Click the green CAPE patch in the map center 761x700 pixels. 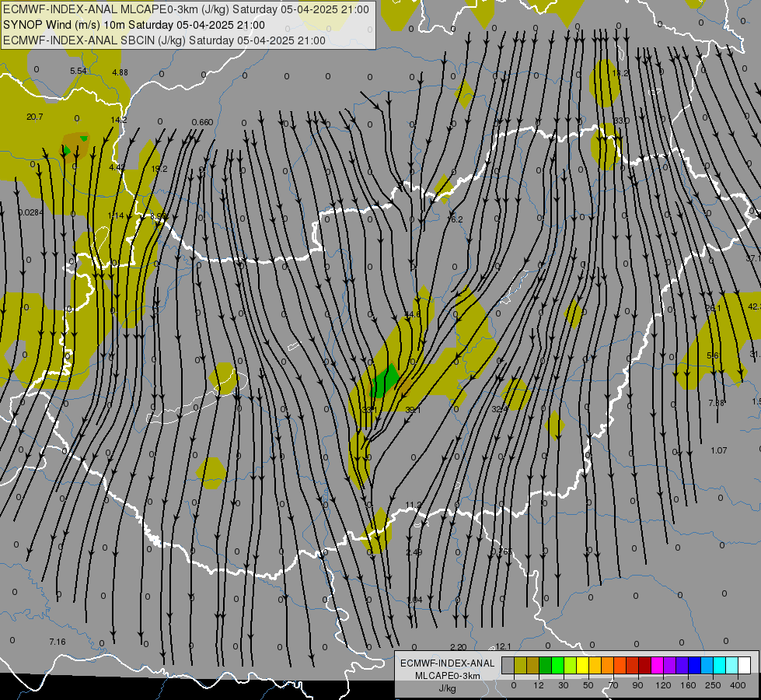[x=385, y=380]
